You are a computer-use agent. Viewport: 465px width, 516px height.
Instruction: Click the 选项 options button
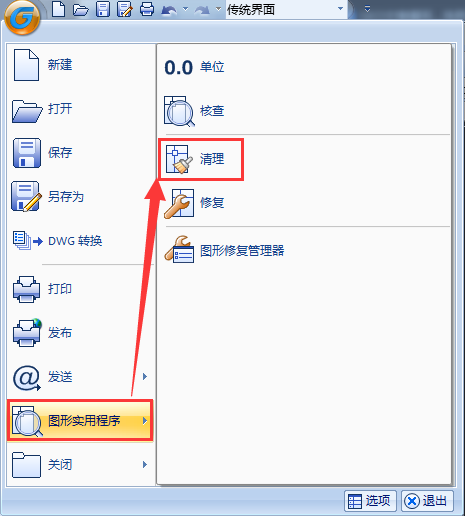pos(370,501)
